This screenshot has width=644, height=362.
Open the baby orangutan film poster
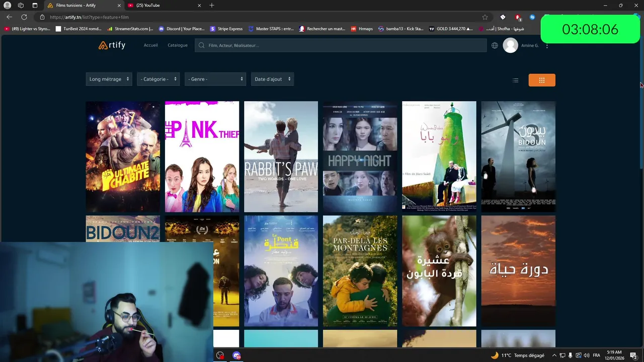coord(439,271)
